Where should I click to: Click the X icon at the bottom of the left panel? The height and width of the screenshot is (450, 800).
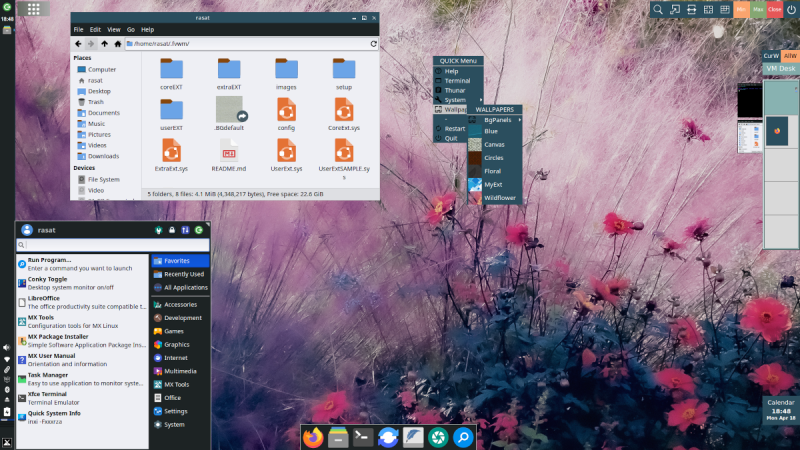[7, 442]
